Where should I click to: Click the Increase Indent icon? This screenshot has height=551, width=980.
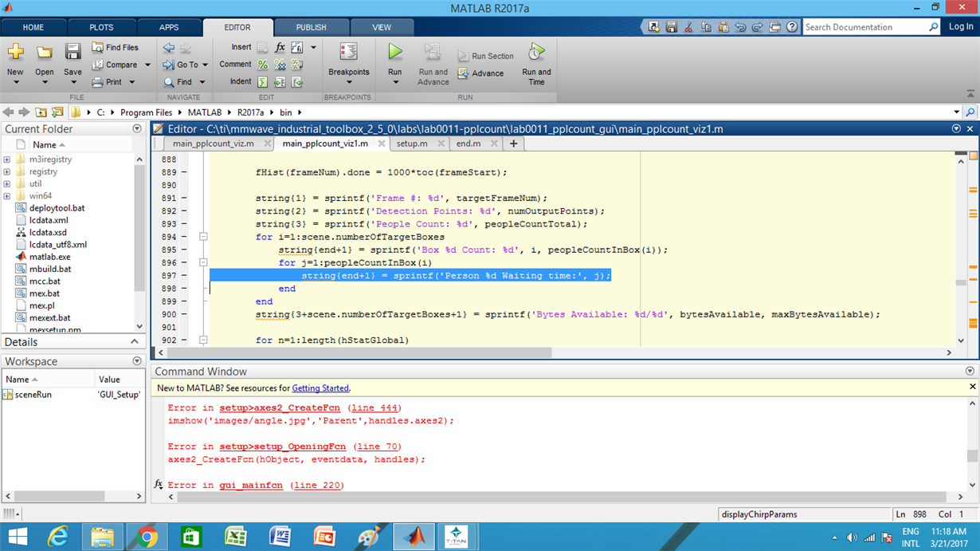point(280,82)
